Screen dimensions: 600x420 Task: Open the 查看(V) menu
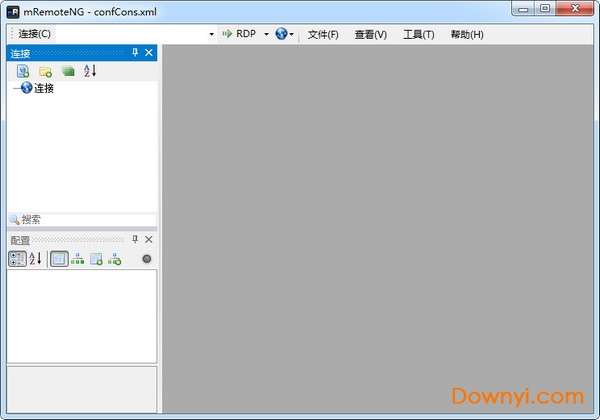(370, 34)
